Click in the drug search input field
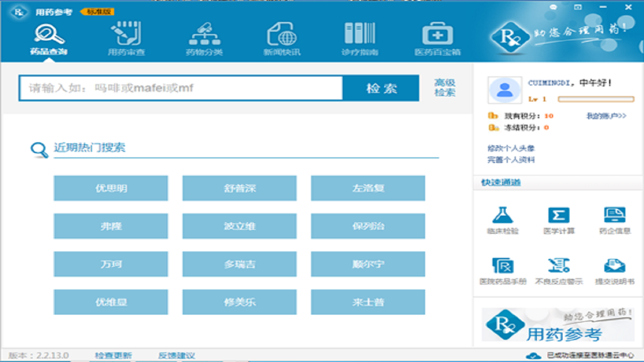The height and width of the screenshot is (362, 644). [181, 88]
